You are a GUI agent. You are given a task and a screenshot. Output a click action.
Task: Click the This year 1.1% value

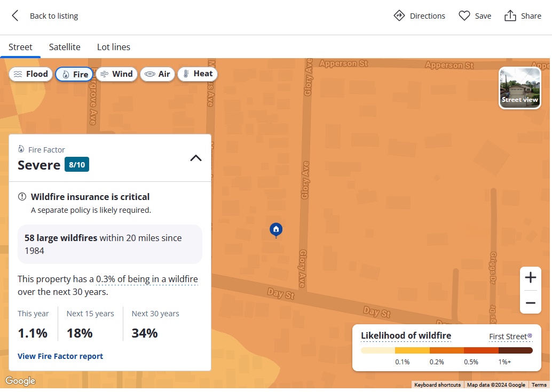tap(33, 333)
